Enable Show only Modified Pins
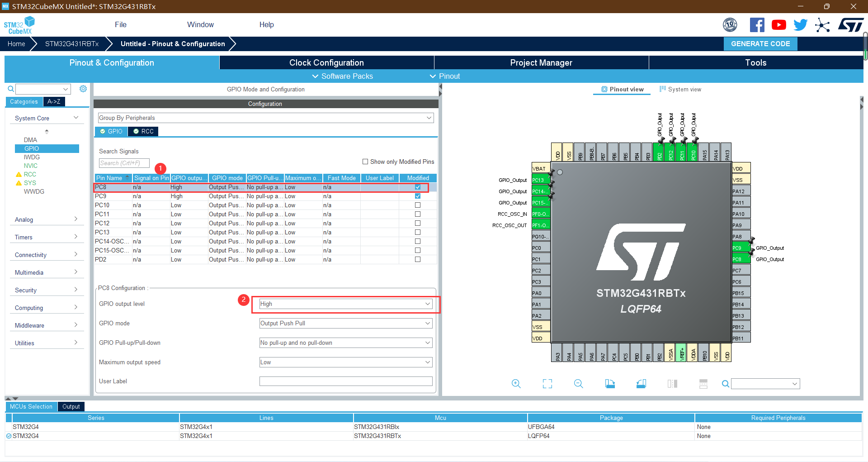Screen dimensions: 868x462 pos(365,162)
